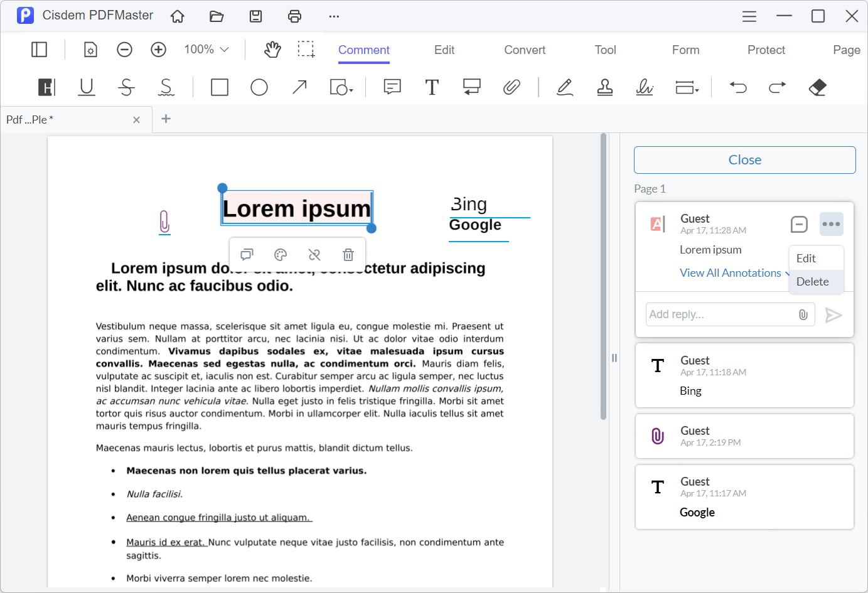The image size is (868, 593).
Task: Close the Pdf ...Ple document tab
Action: 136,120
